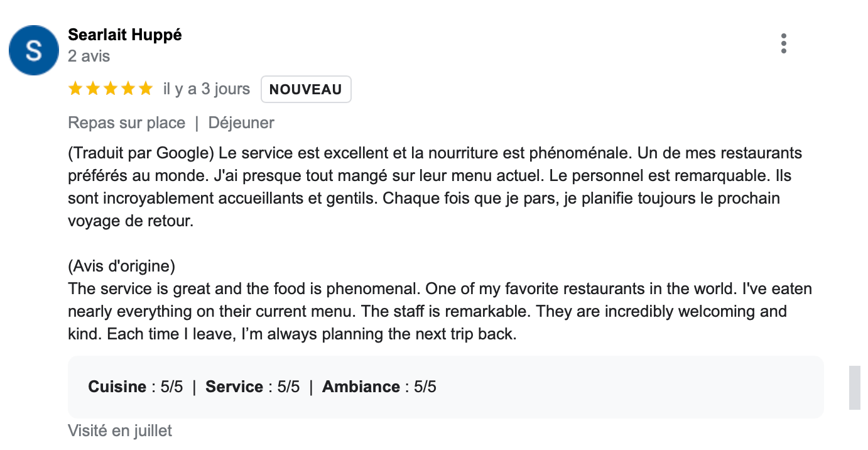The height and width of the screenshot is (450, 868).
Task: Open Searlait Huppé's profile name
Action: [x=124, y=35]
